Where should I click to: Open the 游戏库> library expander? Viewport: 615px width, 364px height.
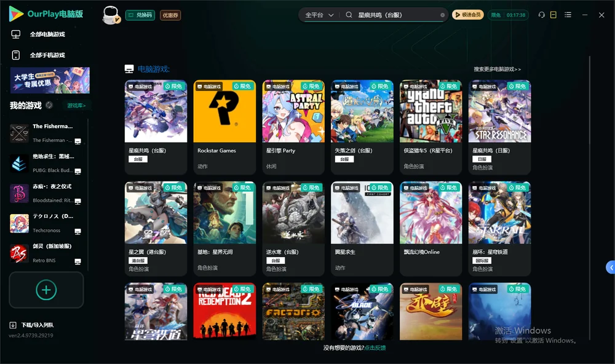click(76, 106)
